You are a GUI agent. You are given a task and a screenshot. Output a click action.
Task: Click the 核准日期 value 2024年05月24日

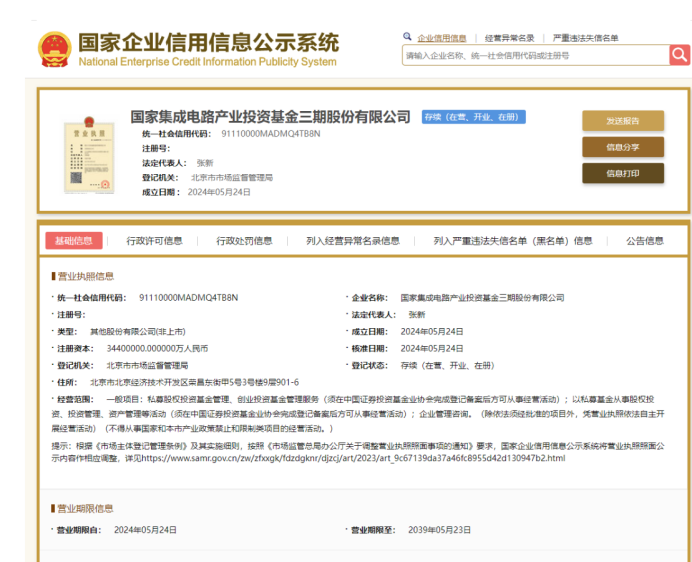432,349
